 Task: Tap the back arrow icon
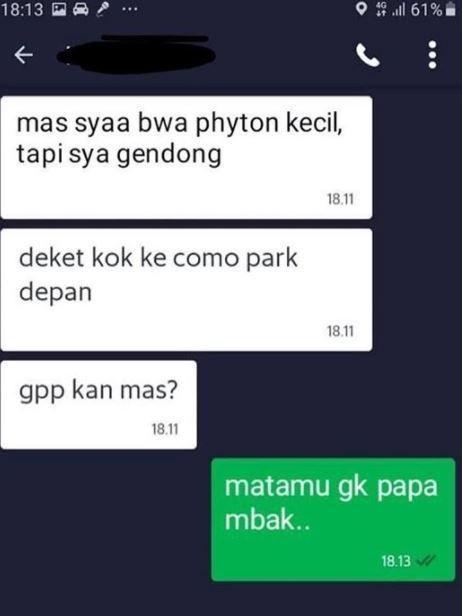point(24,55)
